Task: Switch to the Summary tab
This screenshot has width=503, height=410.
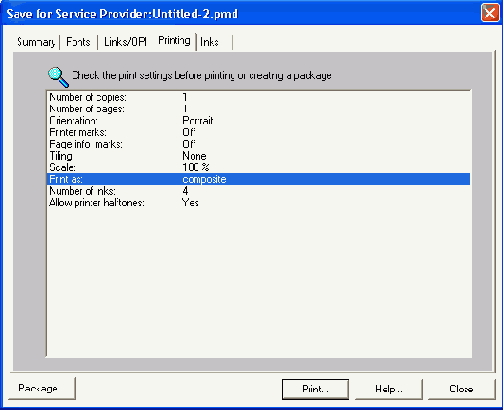Action: 36,42
